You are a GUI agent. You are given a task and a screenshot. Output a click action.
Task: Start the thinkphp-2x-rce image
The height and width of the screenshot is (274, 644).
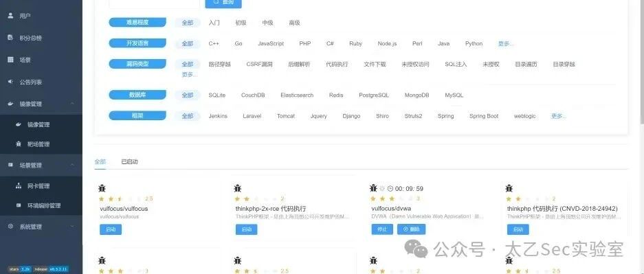247,229
